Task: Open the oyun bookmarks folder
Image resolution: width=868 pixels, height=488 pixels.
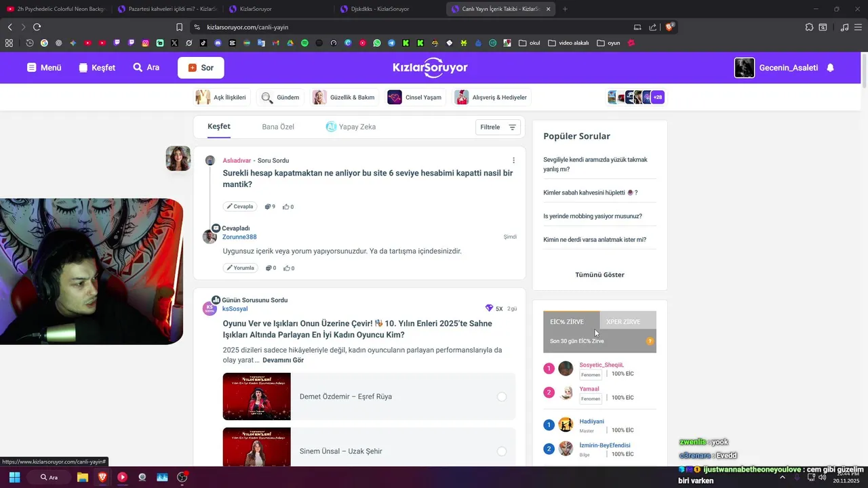Action: click(609, 43)
